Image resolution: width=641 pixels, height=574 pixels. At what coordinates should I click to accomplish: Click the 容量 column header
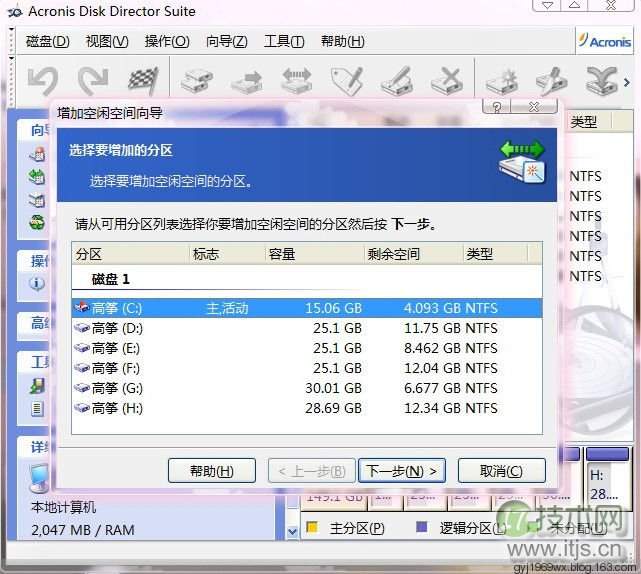(315, 254)
